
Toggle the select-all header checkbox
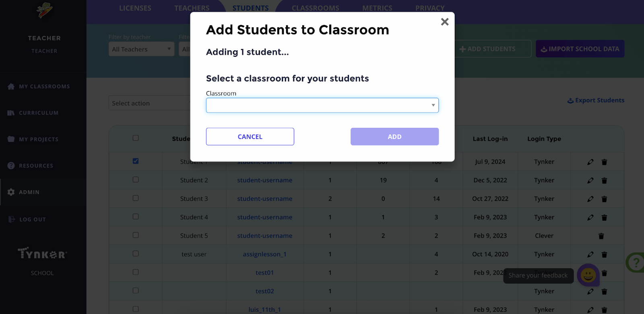[x=136, y=138]
